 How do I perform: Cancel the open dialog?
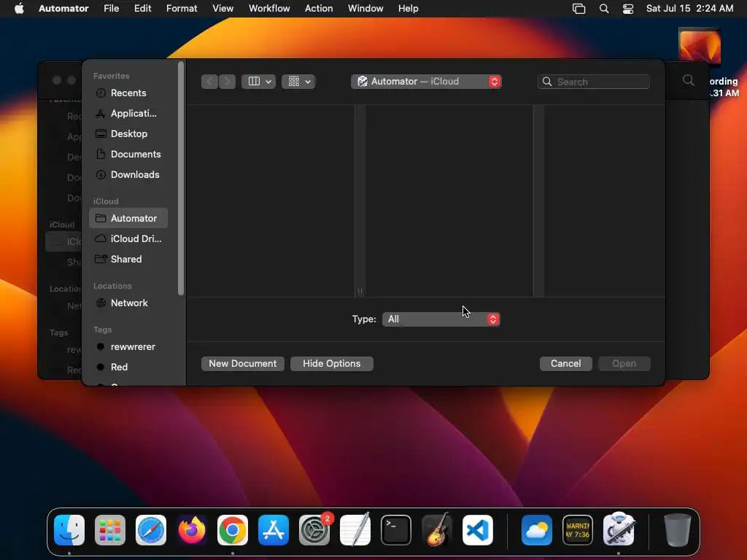(565, 363)
